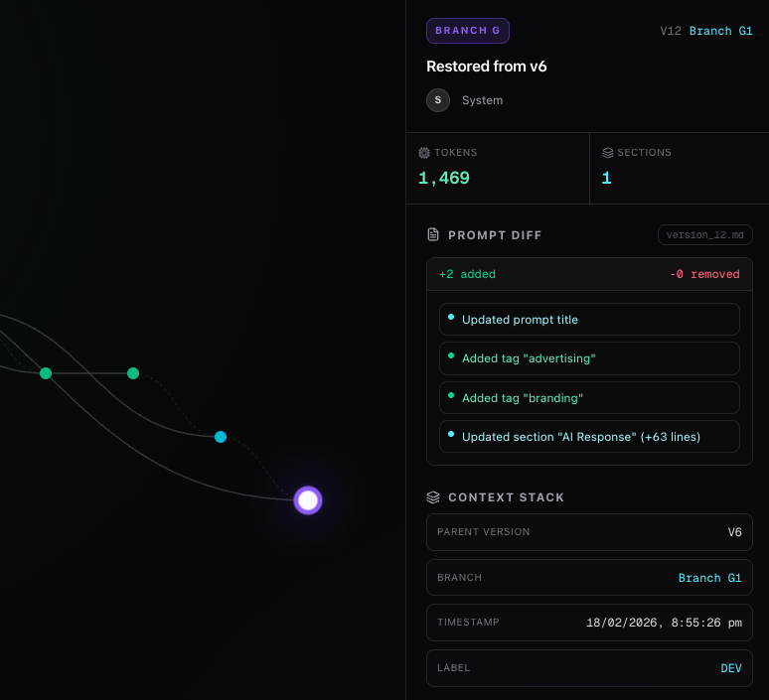The image size is (769, 700).
Task: Click the "-0 removed" count
Action: (x=704, y=274)
